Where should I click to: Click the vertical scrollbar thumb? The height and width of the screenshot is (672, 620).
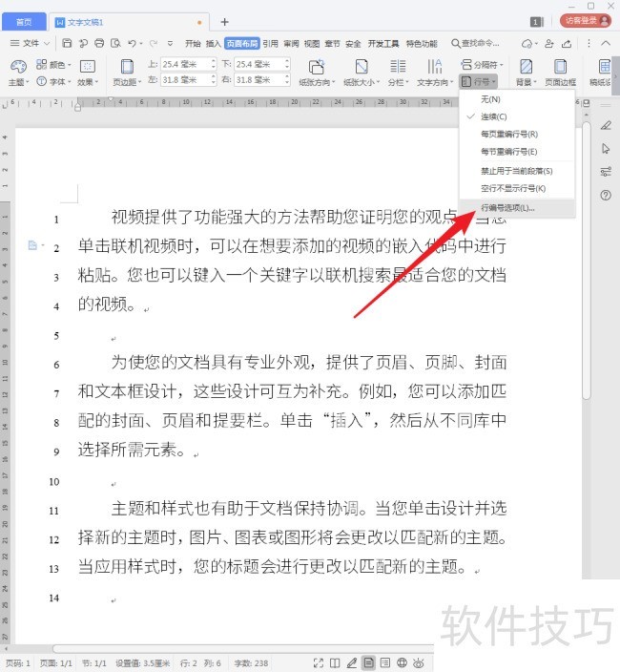coord(587,260)
